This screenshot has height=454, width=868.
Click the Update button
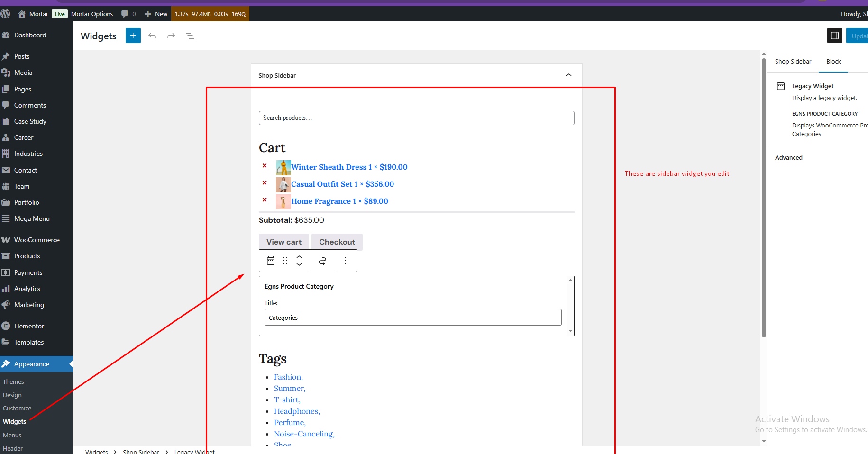coord(858,36)
